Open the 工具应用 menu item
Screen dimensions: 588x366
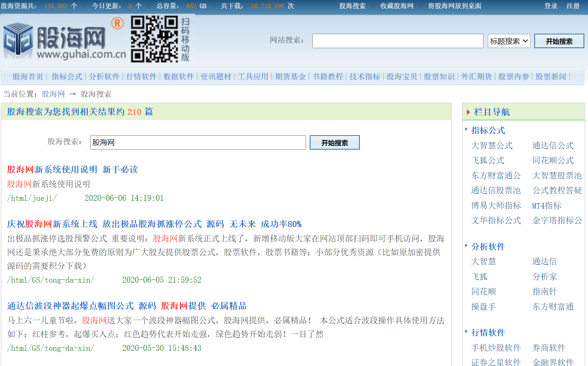coord(253,77)
